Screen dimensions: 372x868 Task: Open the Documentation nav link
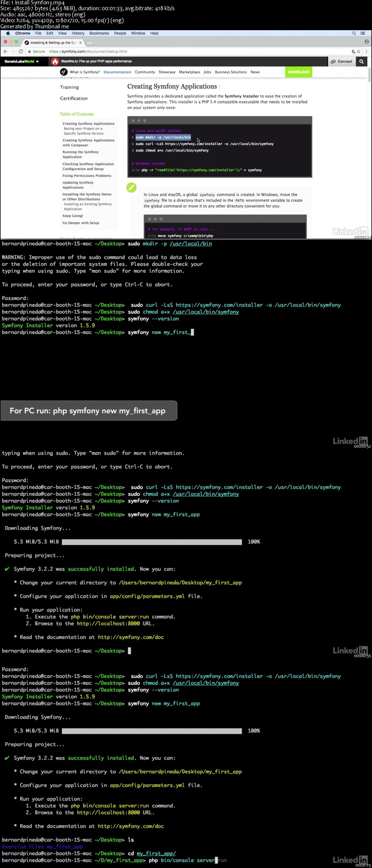[x=117, y=72]
